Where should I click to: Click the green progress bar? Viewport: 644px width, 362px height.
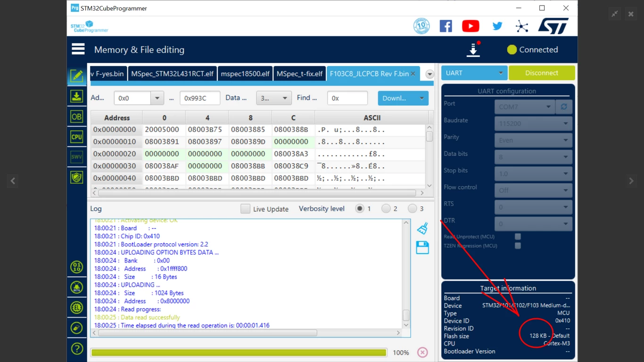click(x=239, y=353)
